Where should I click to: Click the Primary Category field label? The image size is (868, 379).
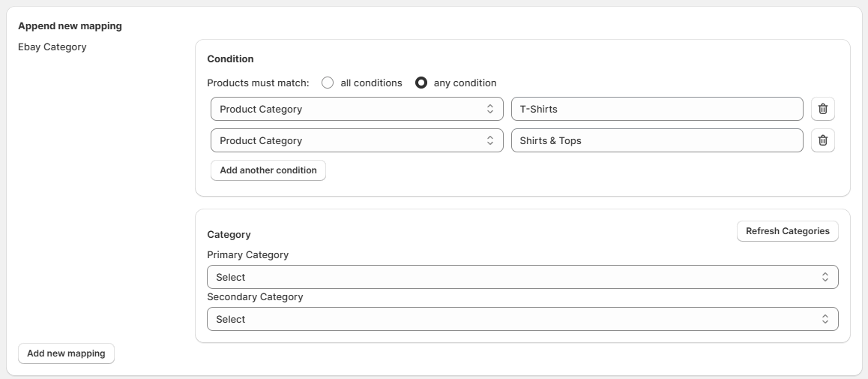pyautogui.click(x=248, y=255)
